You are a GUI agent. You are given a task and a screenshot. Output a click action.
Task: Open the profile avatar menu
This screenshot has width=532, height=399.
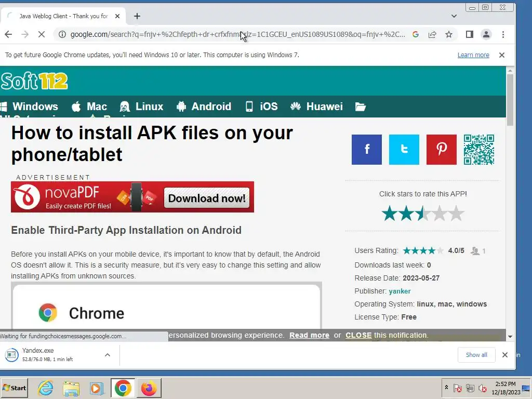486,34
